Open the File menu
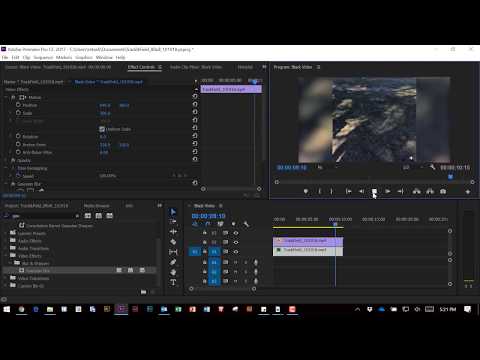480x360 pixels. coord(5,57)
